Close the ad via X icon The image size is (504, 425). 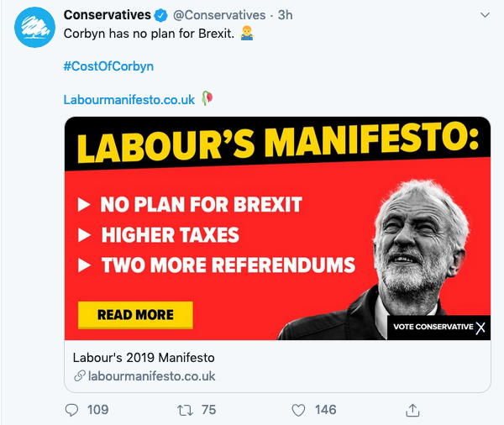pos(480,328)
